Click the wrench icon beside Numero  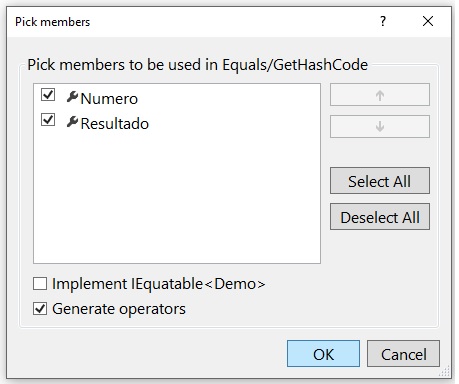point(72,97)
